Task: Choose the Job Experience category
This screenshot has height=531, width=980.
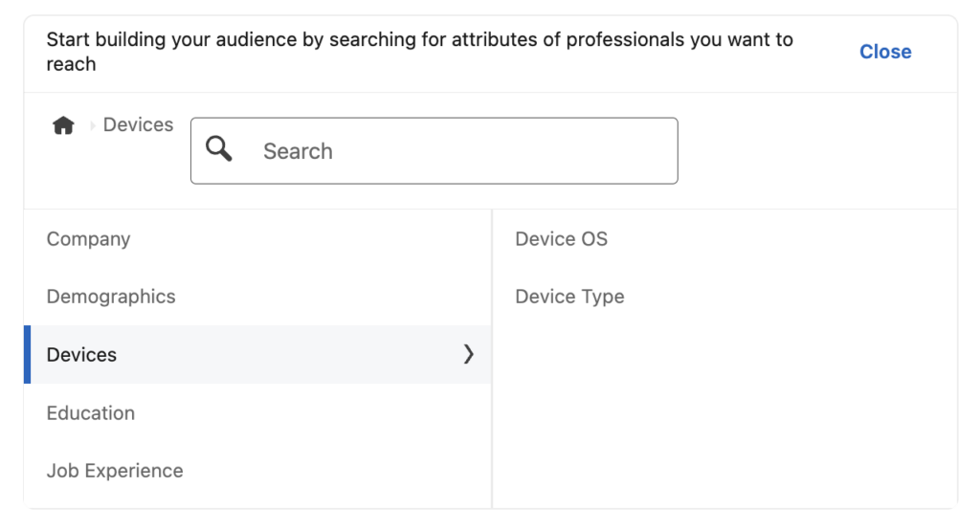Action: click(x=257, y=471)
